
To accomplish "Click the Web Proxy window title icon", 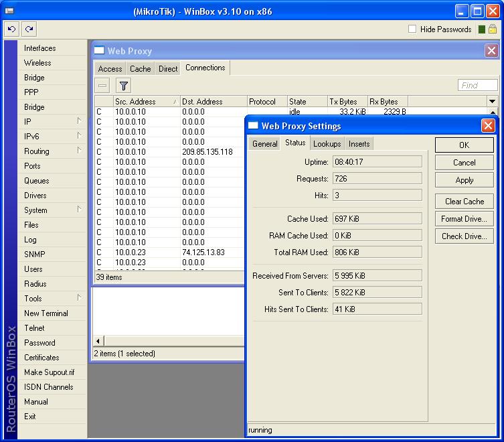I will [99, 50].
